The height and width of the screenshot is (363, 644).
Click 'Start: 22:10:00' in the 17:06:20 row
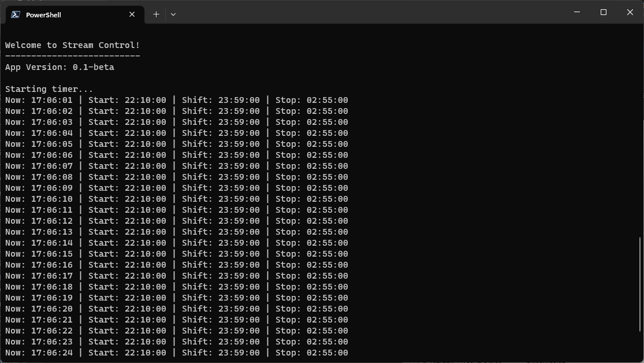click(127, 309)
